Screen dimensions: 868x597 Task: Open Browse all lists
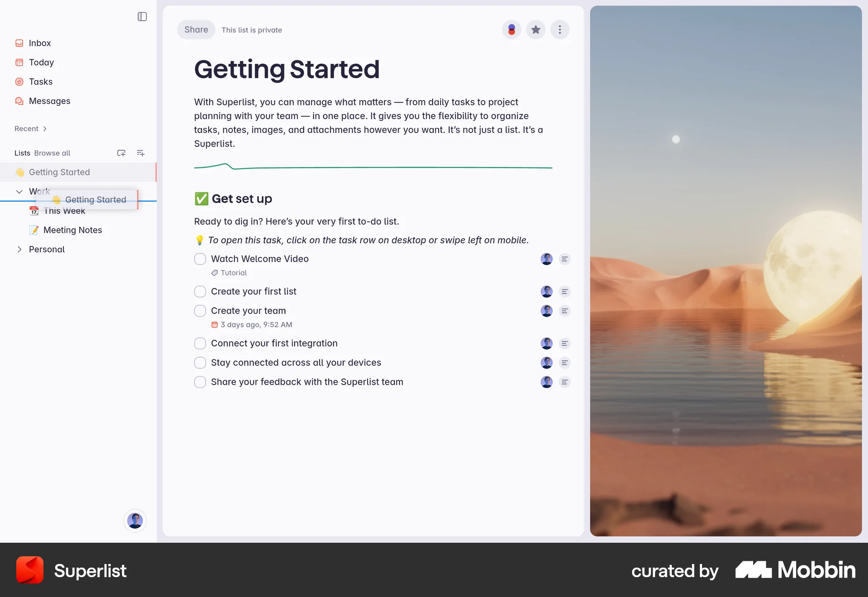(x=52, y=153)
